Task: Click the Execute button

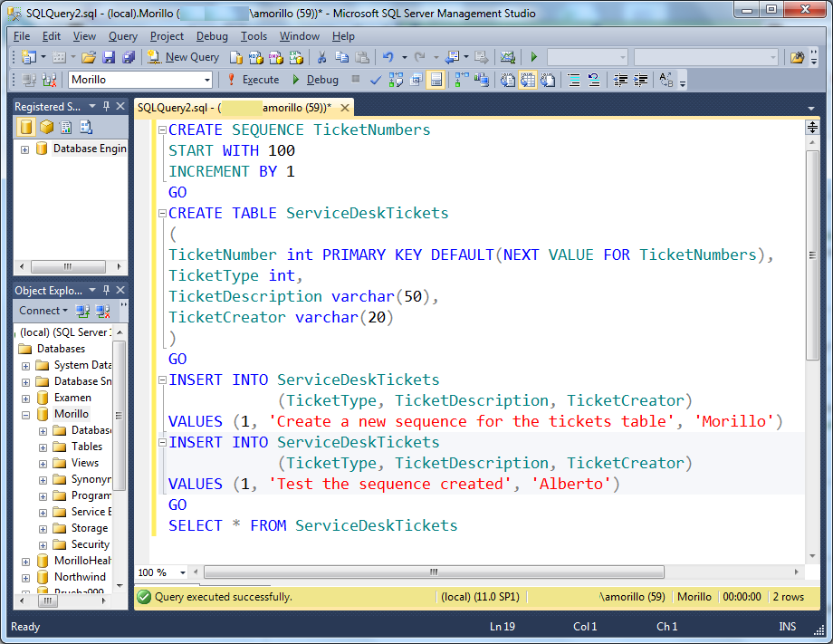Action: tap(254, 81)
